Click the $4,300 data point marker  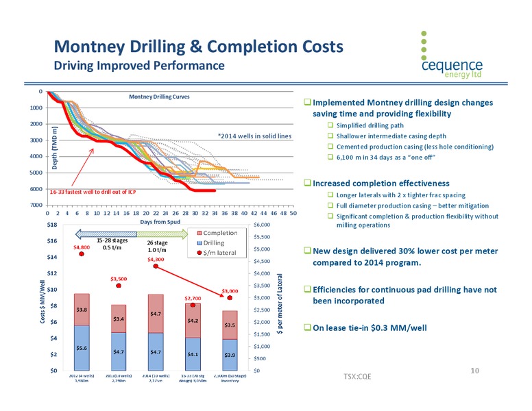coord(156,266)
